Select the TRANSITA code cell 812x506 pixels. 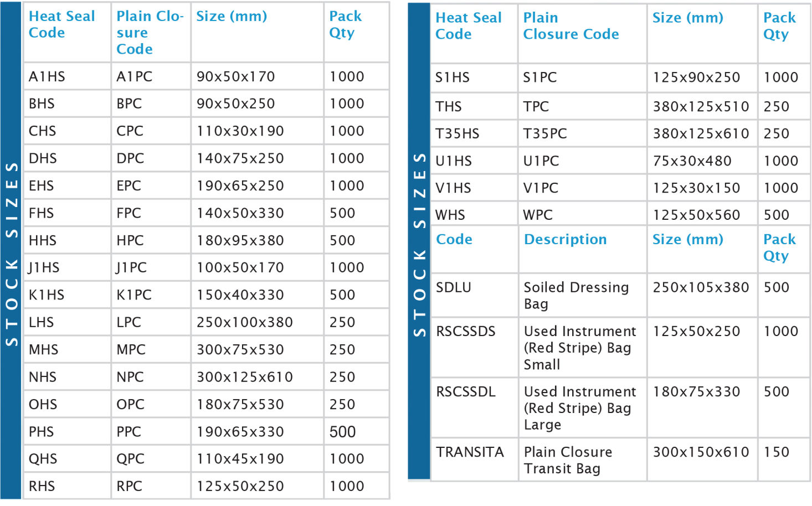click(x=470, y=452)
